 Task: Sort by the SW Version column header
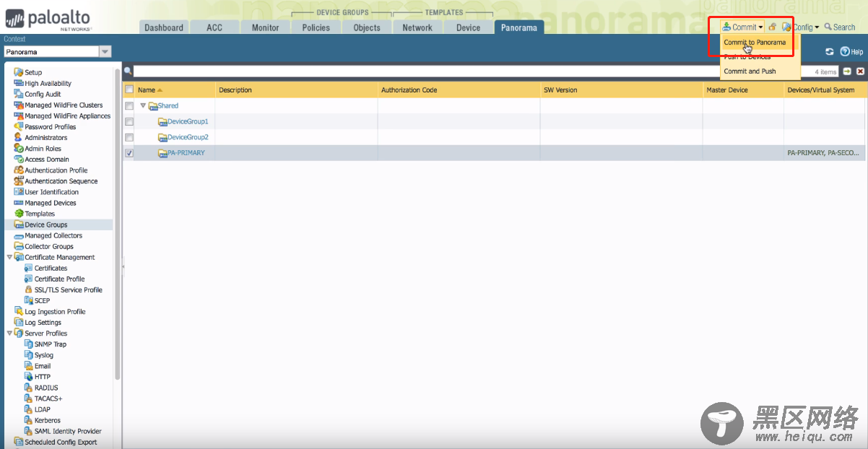click(621, 90)
